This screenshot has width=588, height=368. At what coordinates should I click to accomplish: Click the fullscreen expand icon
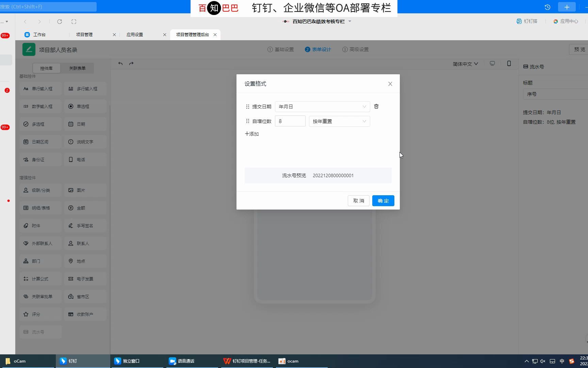[x=74, y=21]
